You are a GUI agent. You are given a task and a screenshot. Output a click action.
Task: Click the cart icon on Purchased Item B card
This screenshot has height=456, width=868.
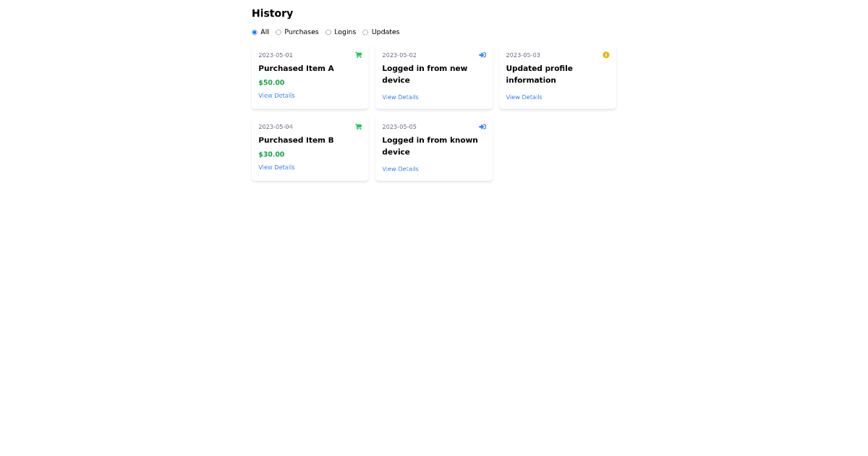(358, 127)
